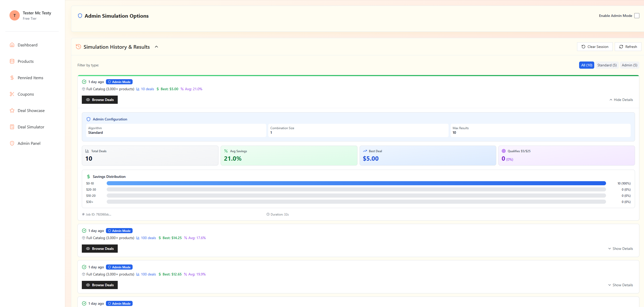The image size is (644, 307).
Task: Click Hide Details on first simulation result
Action: coord(621,99)
